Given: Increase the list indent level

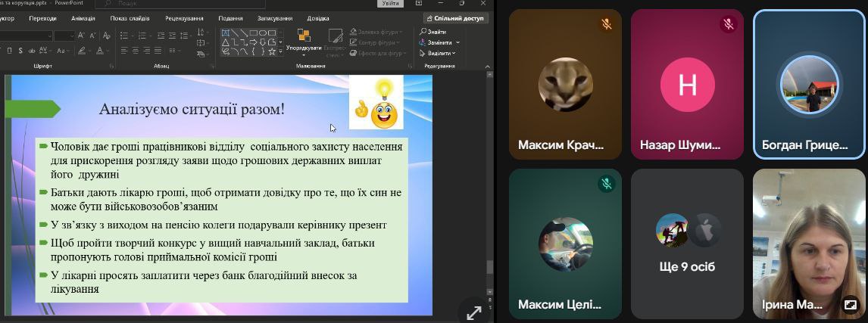Looking at the screenshot, I should pos(172,36).
